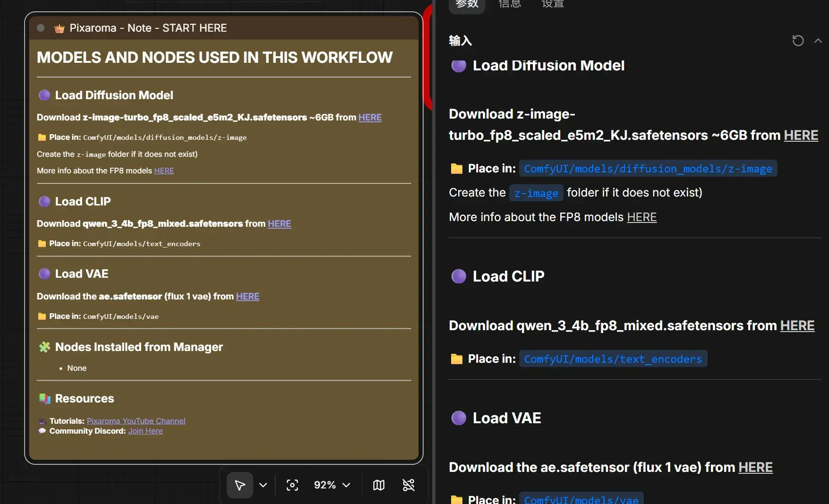Collapse the 输入 section chevron
829x504 pixels.
click(x=818, y=41)
